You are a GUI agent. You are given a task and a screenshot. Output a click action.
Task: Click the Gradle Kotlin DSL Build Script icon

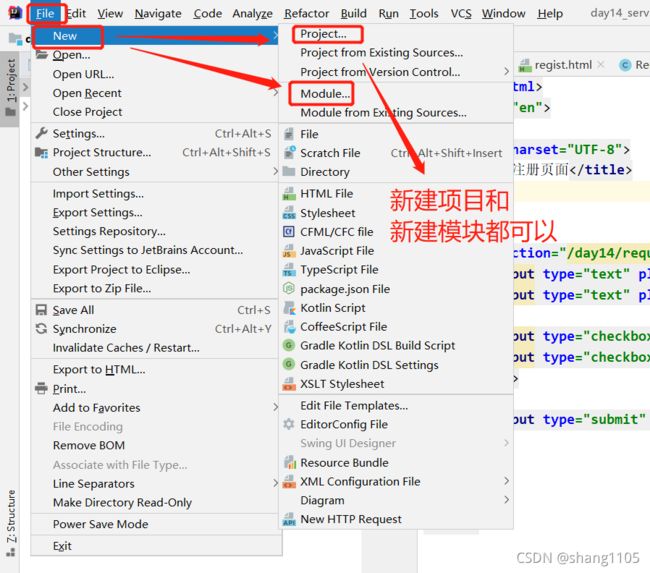click(x=289, y=345)
